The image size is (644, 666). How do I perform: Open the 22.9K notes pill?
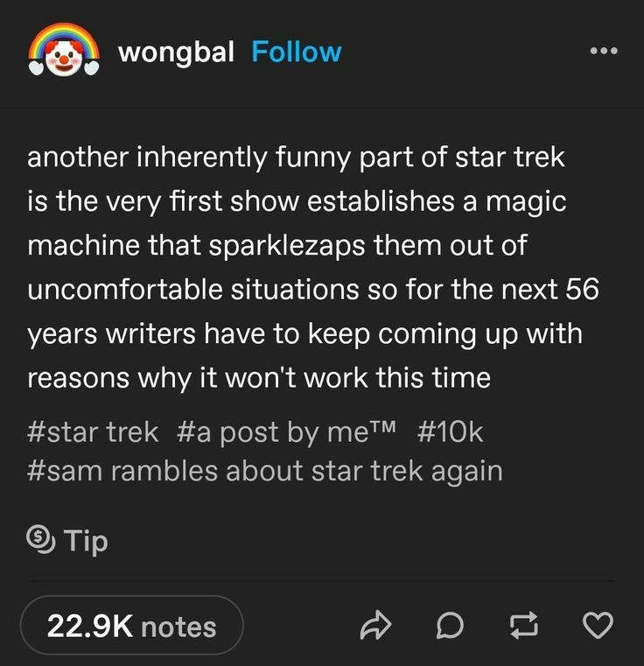tap(132, 625)
